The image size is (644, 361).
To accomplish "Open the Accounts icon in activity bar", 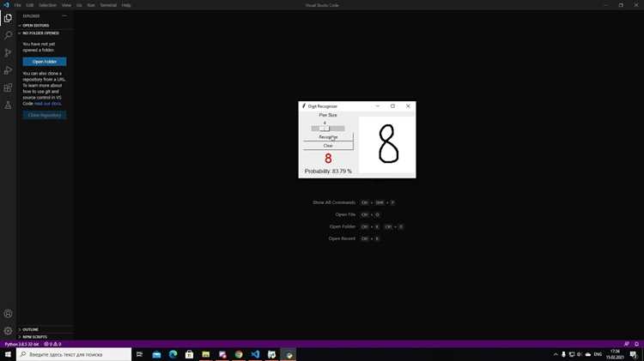I will [8, 314].
